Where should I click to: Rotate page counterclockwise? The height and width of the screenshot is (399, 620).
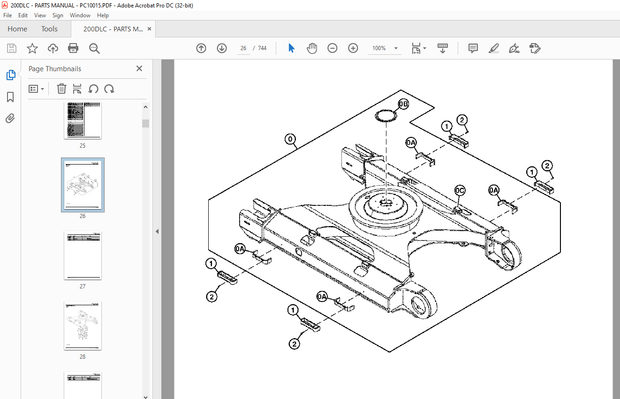(x=93, y=89)
